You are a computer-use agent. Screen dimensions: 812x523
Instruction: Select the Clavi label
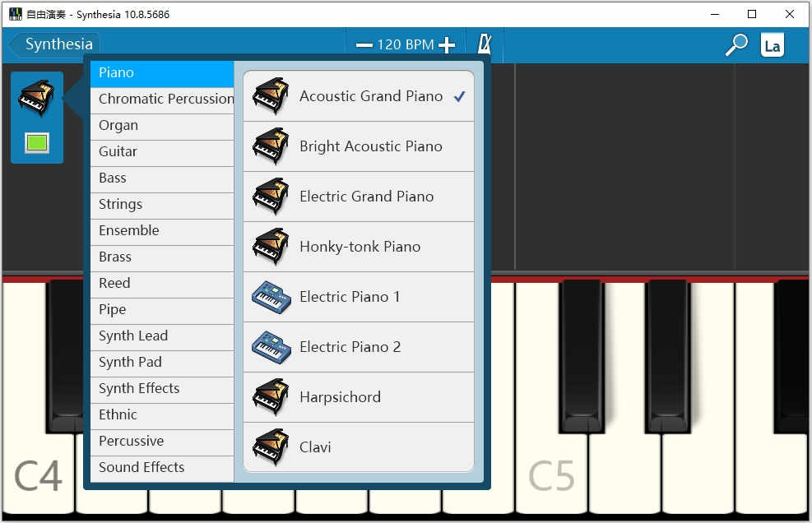pyautogui.click(x=315, y=448)
